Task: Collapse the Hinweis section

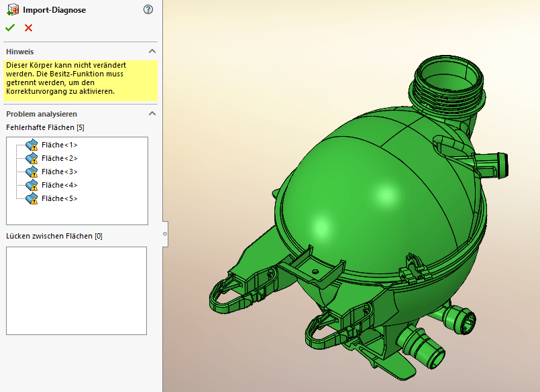Action: pos(152,51)
